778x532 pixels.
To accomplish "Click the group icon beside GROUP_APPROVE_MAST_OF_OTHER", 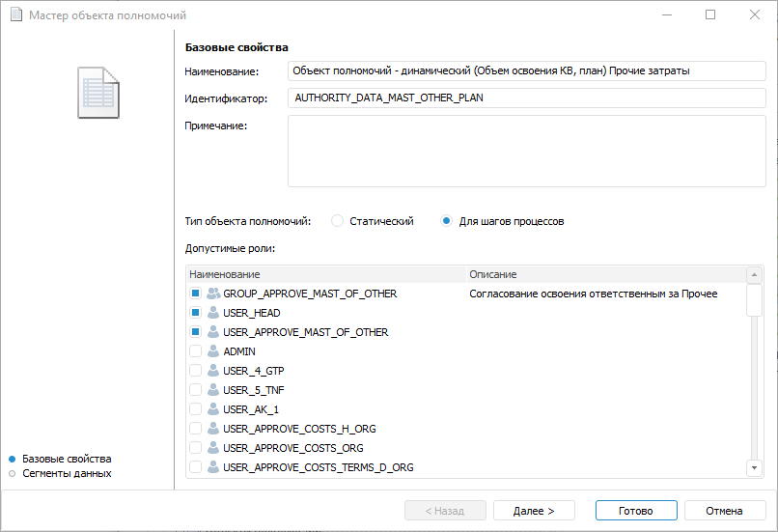I will (213, 294).
